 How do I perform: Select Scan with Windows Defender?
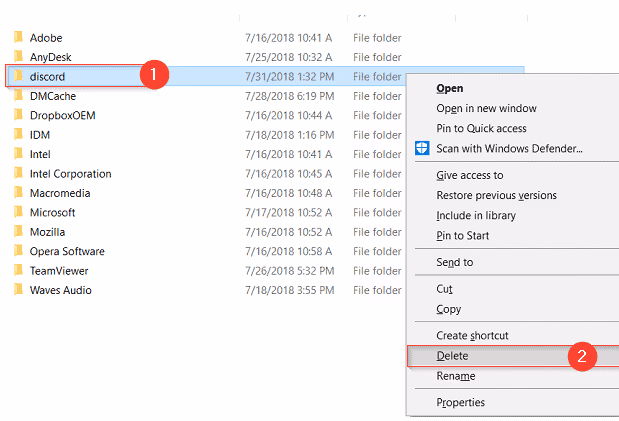tap(509, 148)
